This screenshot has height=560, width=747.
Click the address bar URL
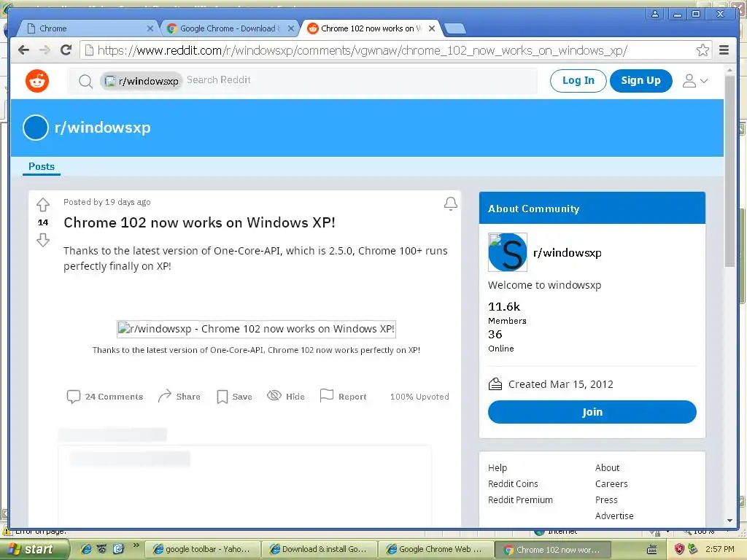pyautogui.click(x=362, y=50)
